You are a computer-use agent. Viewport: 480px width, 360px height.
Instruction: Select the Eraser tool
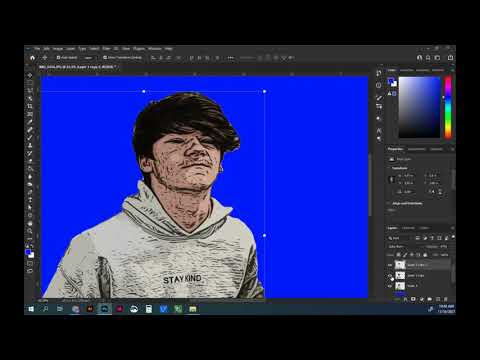pyautogui.click(x=30, y=161)
